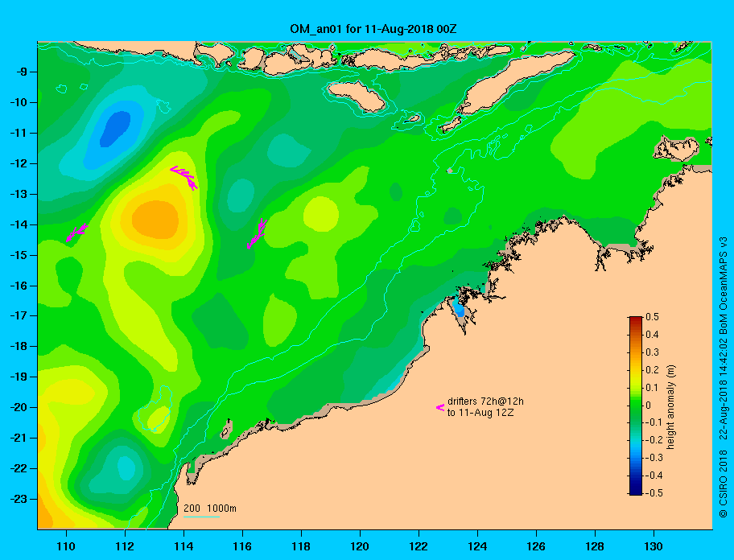This screenshot has height=560, width=734.
Task: Click the 'to 11-Aug 12Z' legend line
Action: coord(480,413)
